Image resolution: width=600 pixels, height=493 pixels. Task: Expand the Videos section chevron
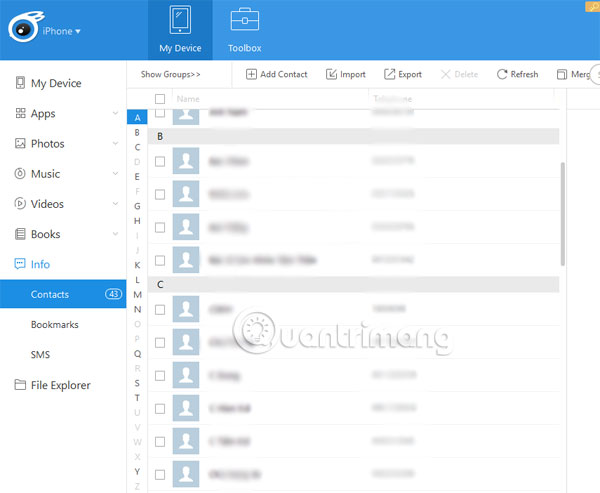[116, 204]
